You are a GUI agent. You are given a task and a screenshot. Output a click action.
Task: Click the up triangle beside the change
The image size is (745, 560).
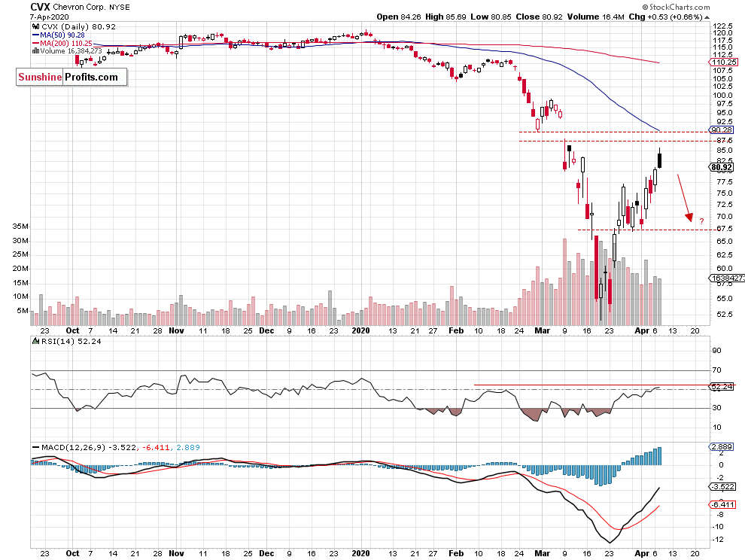tap(707, 17)
